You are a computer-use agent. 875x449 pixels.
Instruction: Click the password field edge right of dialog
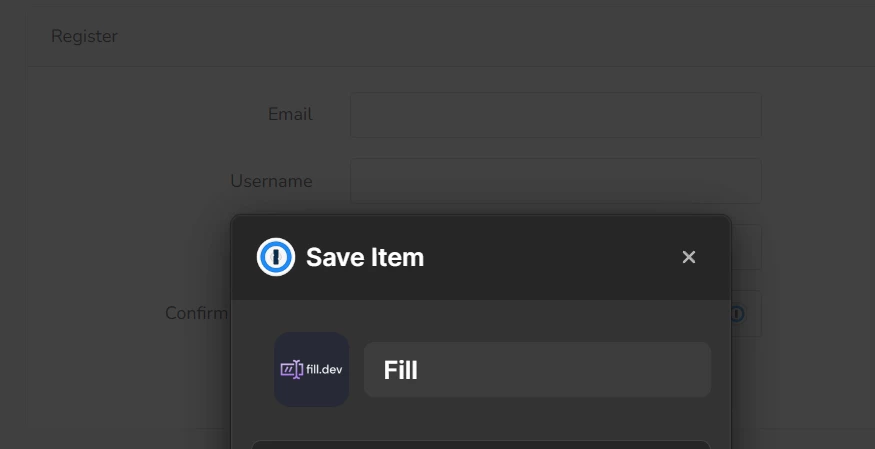point(747,247)
